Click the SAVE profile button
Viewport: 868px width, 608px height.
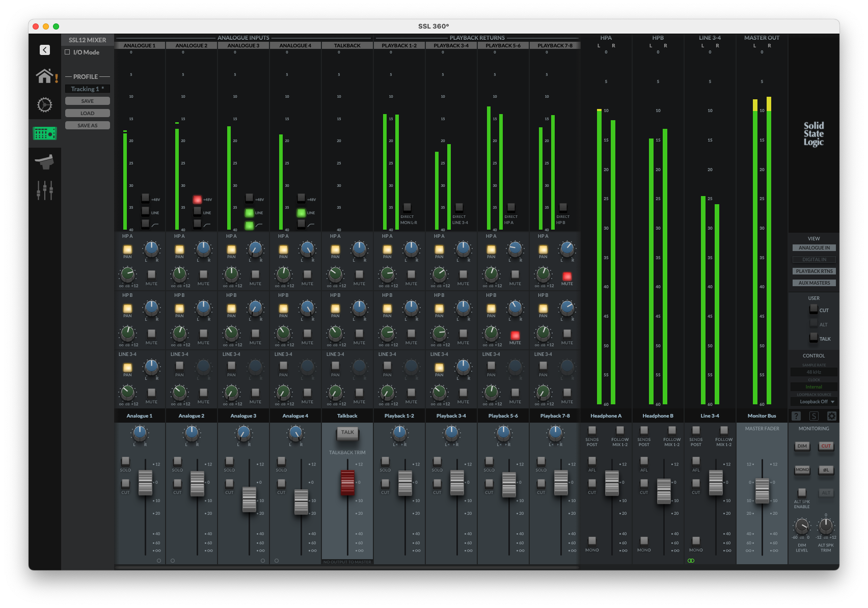(88, 101)
